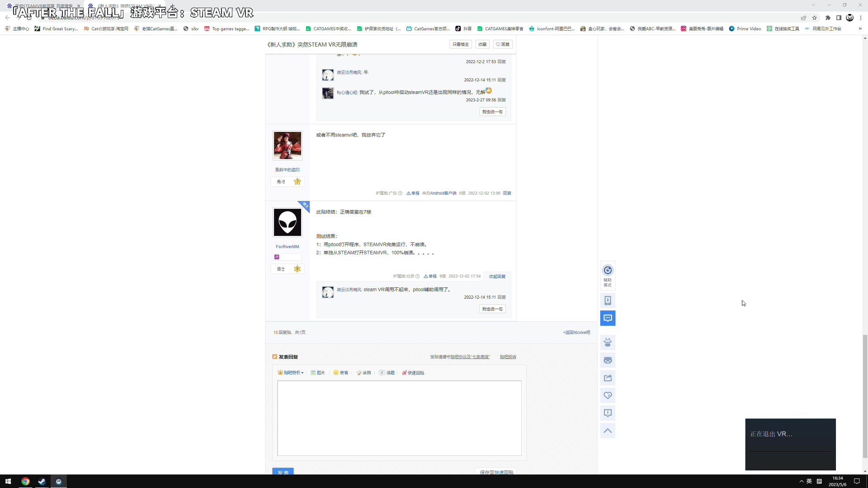Open the <返回htcvive吧 link
Screen dimensions: 868x488
pos(576,333)
